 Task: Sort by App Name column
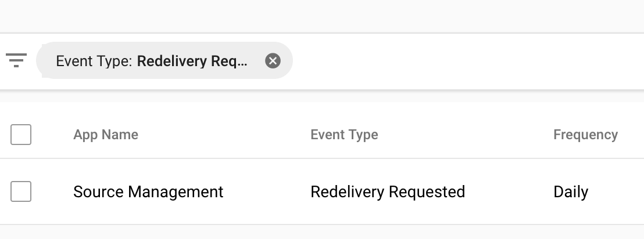[x=106, y=135]
